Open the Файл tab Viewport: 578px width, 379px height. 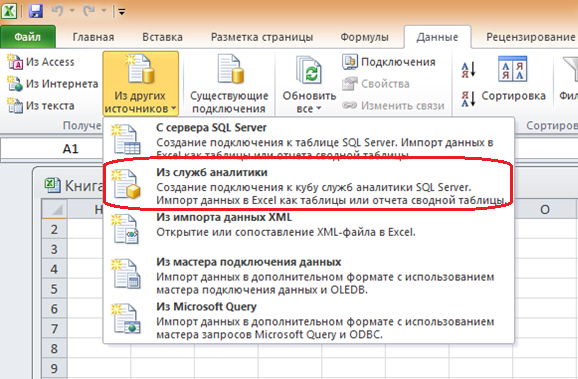28,37
